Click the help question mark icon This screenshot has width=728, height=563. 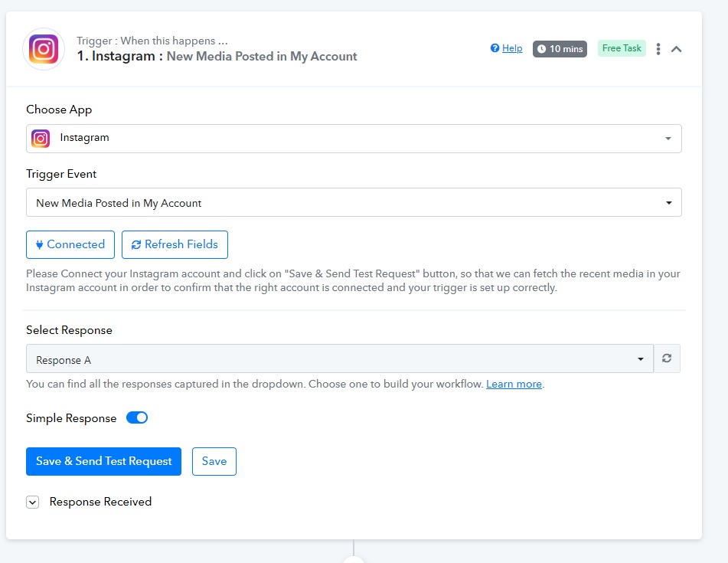495,47
